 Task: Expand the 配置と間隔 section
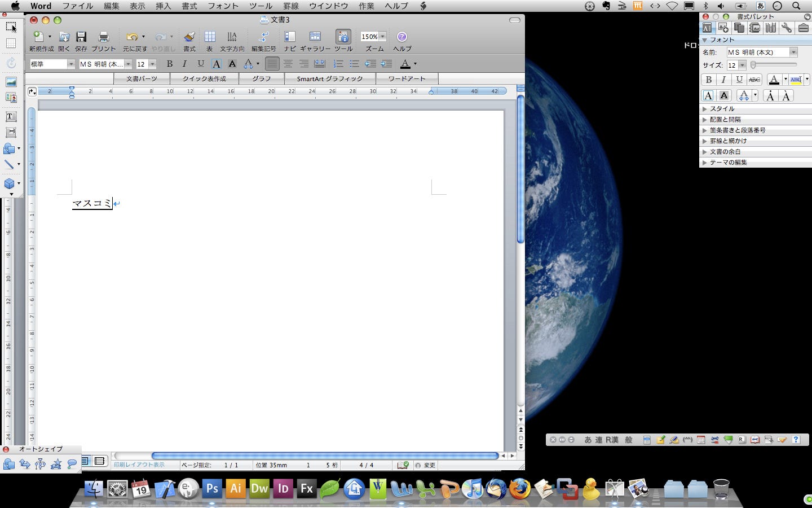pyautogui.click(x=705, y=120)
